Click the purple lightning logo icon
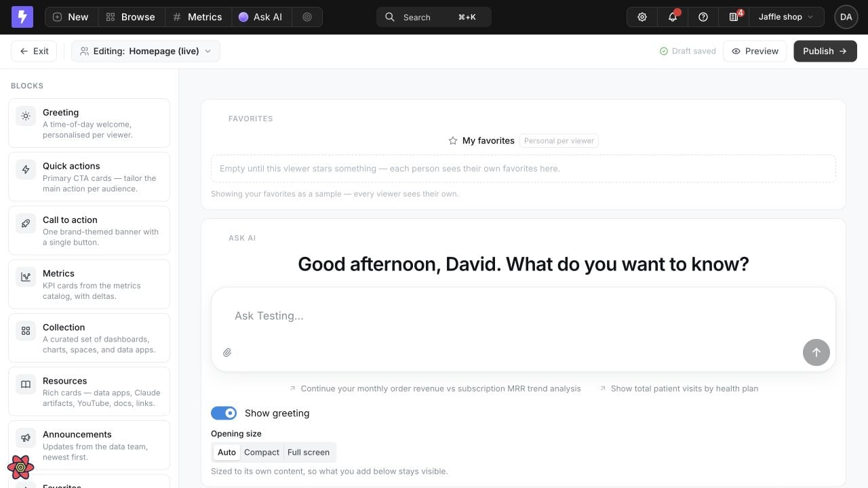Viewport: 868px width, 488px height. (x=22, y=17)
